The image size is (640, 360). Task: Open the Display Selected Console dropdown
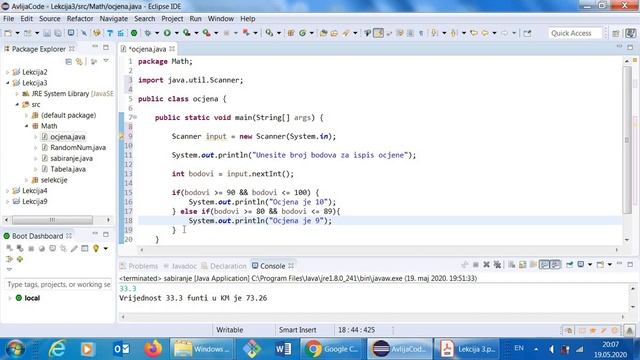590,265
